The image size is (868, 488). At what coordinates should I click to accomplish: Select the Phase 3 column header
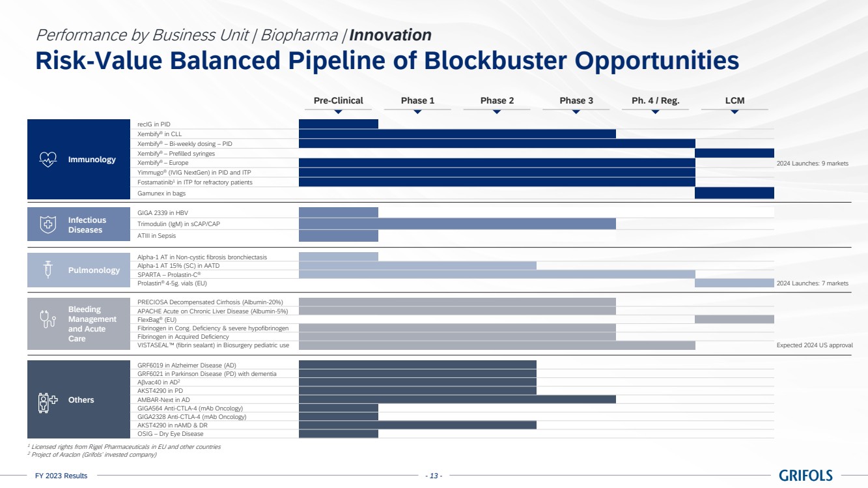[577, 100]
